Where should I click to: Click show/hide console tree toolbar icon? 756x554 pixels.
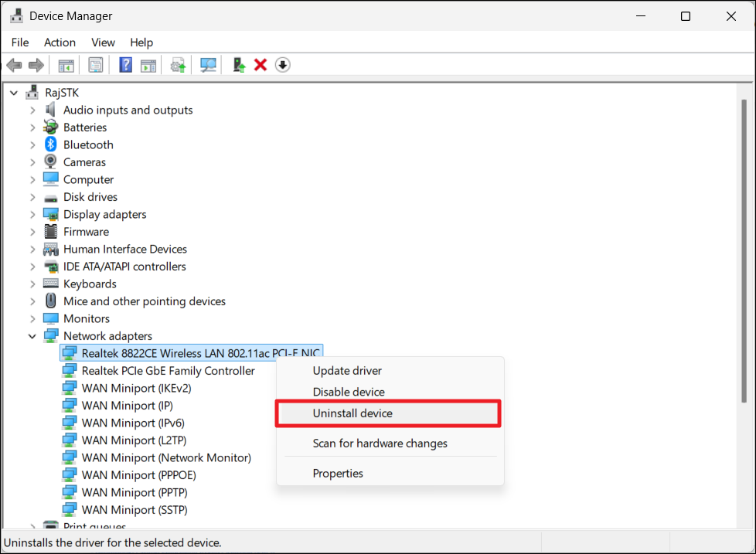click(66, 65)
